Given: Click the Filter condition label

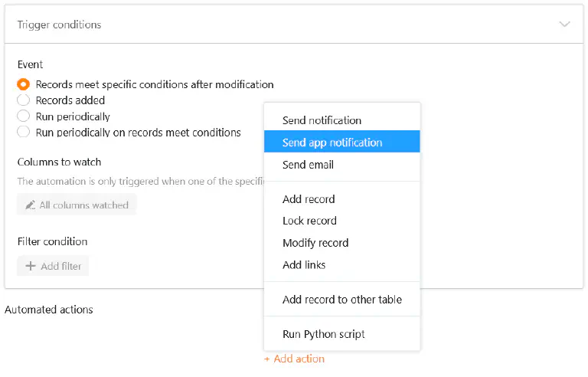Looking at the screenshot, I should coord(53,241).
